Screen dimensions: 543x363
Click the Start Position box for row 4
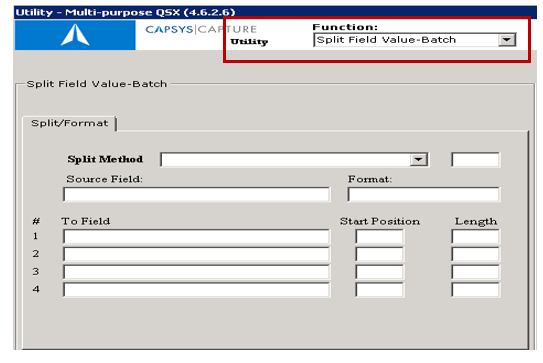(x=380, y=290)
